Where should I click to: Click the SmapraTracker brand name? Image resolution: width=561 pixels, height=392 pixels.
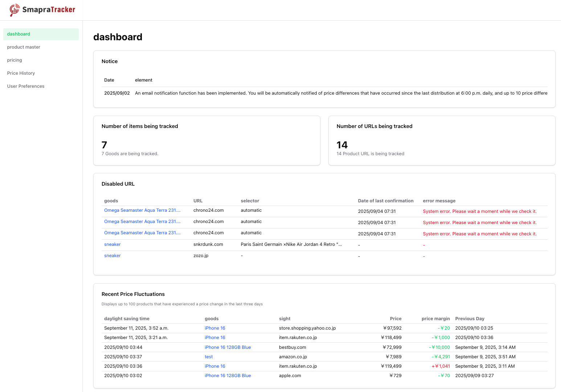[x=49, y=10]
